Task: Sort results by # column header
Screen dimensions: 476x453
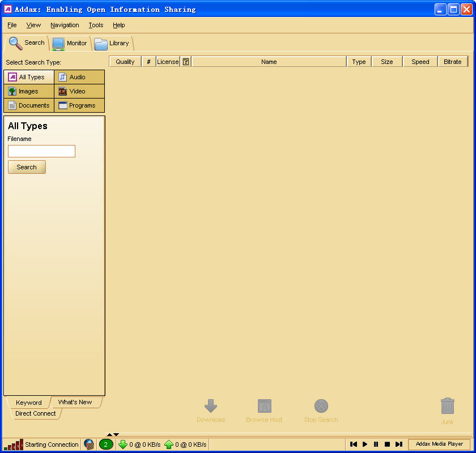Action: click(x=148, y=62)
